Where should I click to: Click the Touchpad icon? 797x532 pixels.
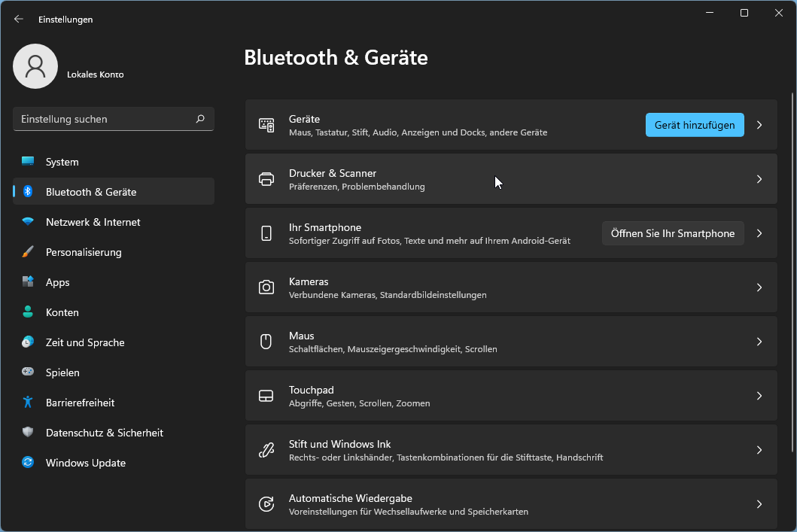[266, 396]
